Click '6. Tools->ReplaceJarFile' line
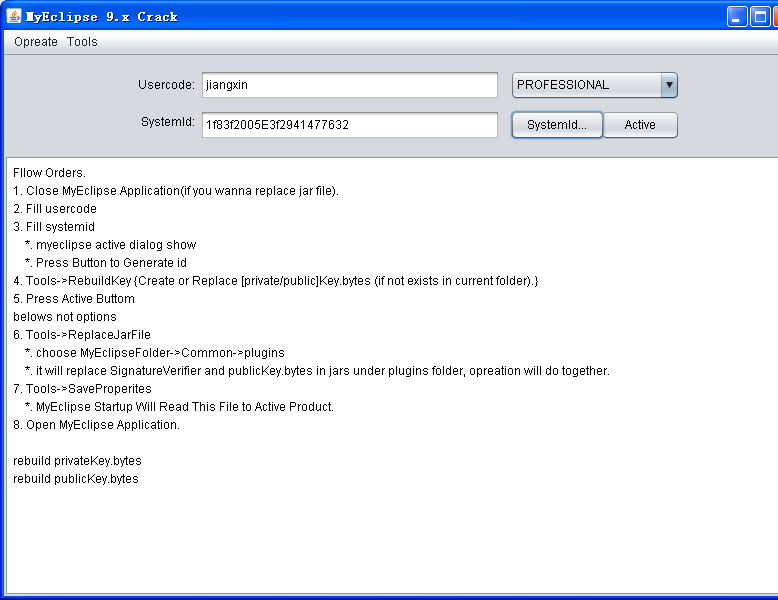 coord(82,335)
